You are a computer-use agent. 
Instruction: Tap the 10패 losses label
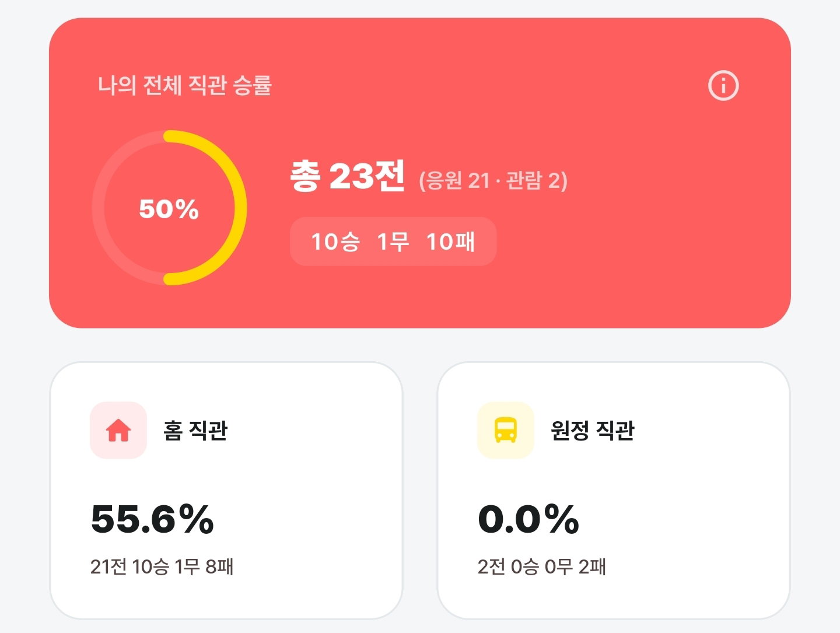click(x=451, y=242)
